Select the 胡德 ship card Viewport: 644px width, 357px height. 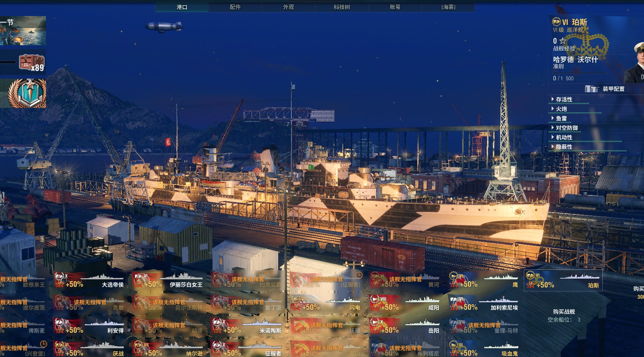(x=168, y=326)
